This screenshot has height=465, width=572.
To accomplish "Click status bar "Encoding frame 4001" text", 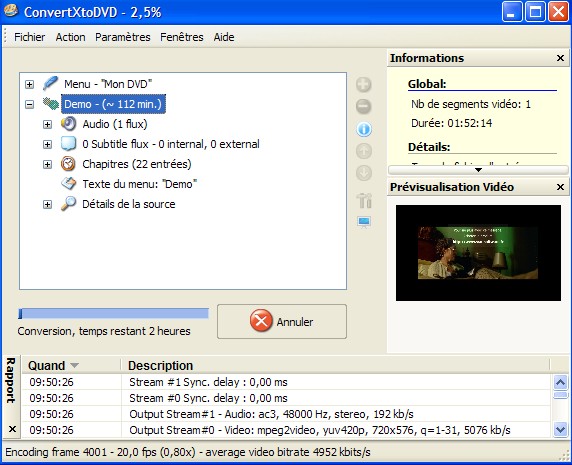I will click(188, 452).
